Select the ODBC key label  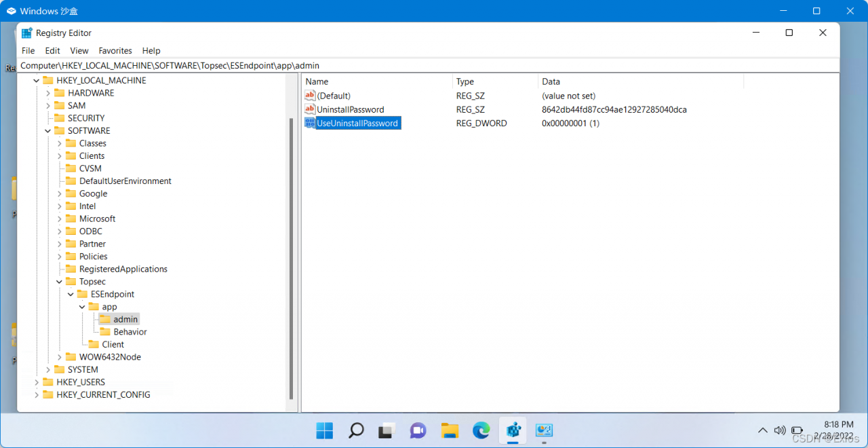coord(91,231)
